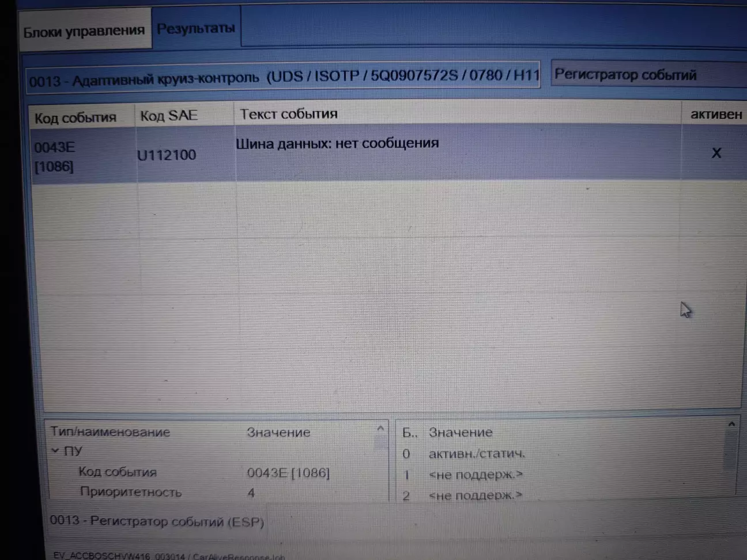Click value 0043E [1086] in details panel
This screenshot has width=747, height=560.
[x=288, y=473]
